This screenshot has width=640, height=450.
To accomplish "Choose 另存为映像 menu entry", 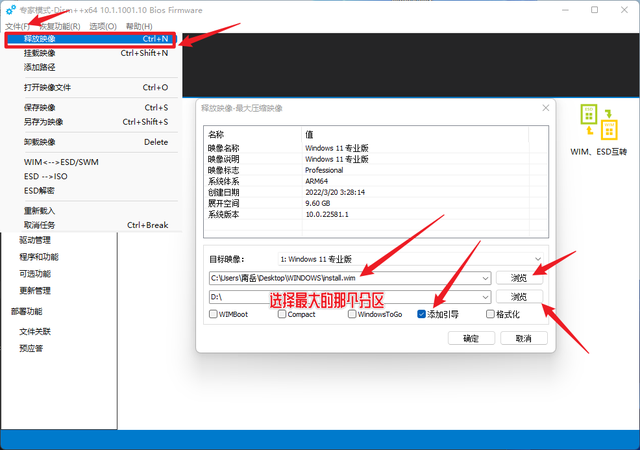I will (x=91, y=122).
